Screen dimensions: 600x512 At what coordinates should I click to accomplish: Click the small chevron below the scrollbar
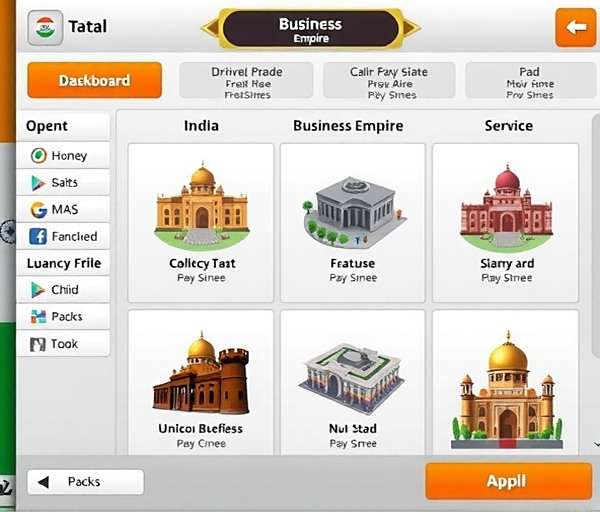[597, 444]
